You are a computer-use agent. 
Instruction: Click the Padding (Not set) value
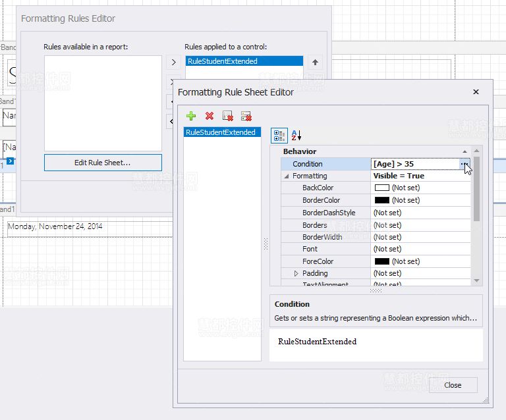pyautogui.click(x=387, y=273)
